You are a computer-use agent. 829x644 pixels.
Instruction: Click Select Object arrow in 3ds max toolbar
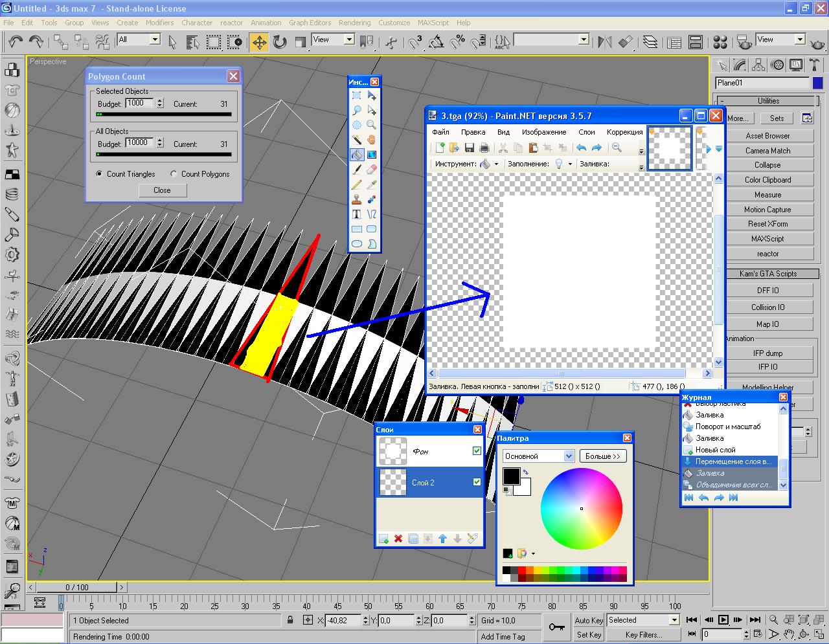tap(172, 42)
